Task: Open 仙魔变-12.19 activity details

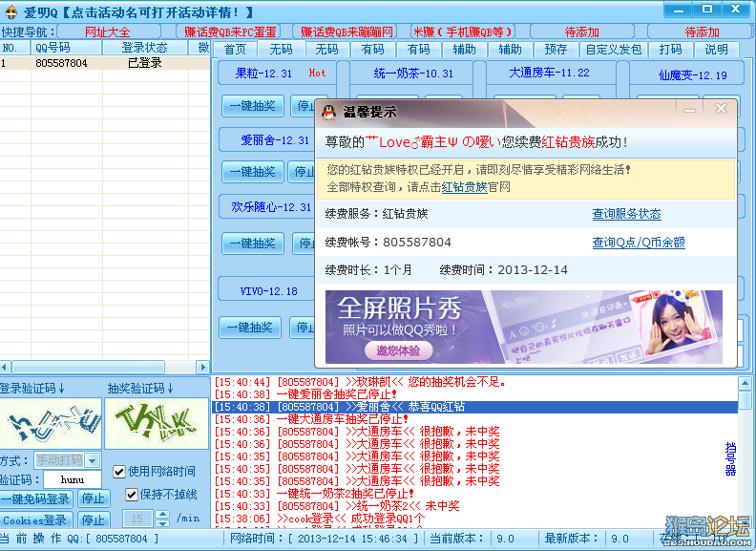Action: click(x=692, y=75)
